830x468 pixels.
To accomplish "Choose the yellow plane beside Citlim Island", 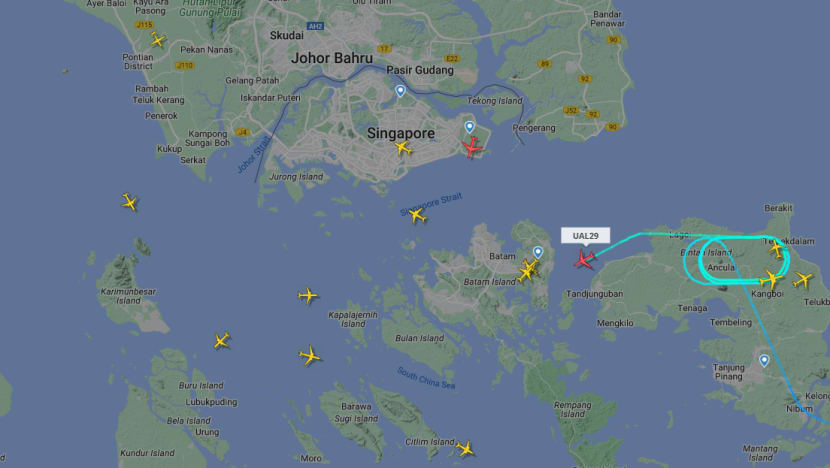I will (465, 448).
